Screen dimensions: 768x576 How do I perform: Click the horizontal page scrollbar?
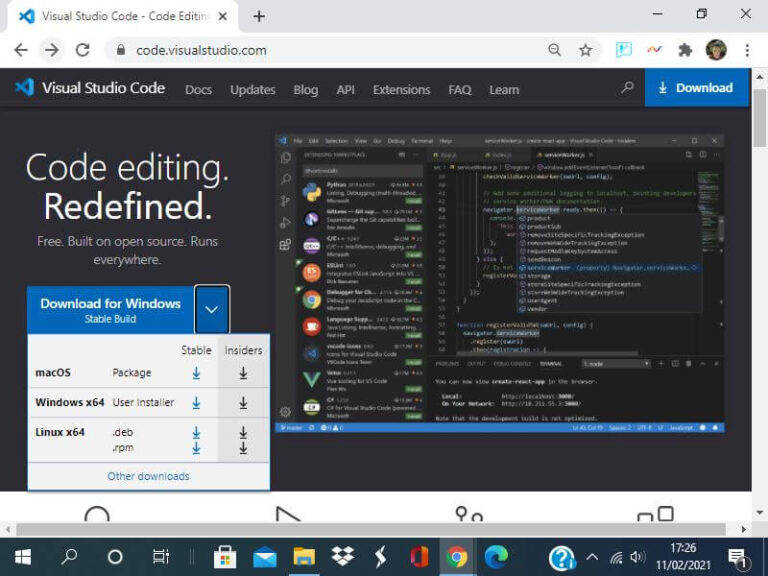[x=371, y=529]
